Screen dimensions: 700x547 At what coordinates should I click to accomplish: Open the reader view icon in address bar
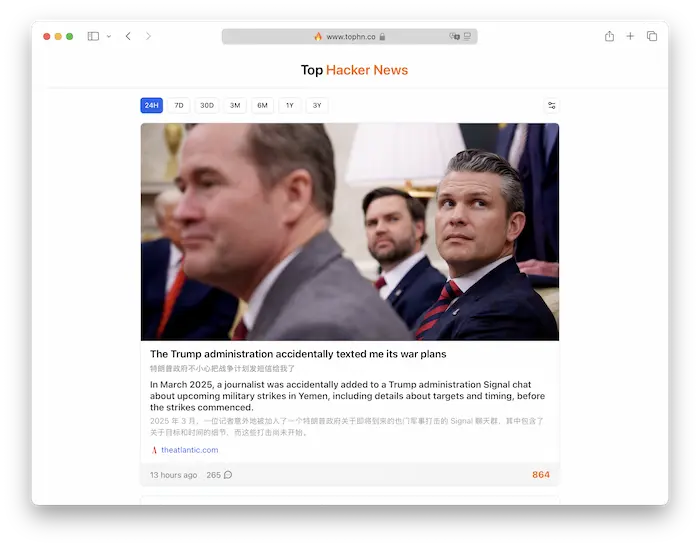tap(467, 37)
